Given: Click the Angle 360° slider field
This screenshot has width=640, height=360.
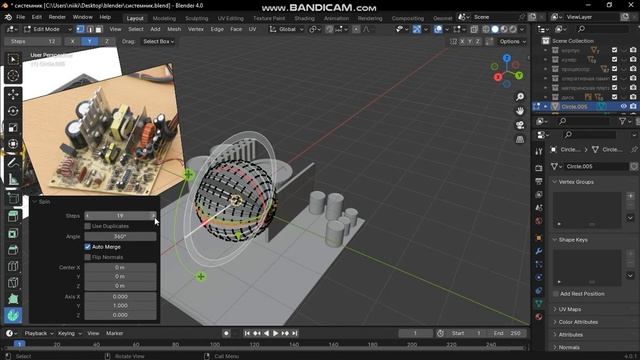Looking at the screenshot, I should [120, 237].
